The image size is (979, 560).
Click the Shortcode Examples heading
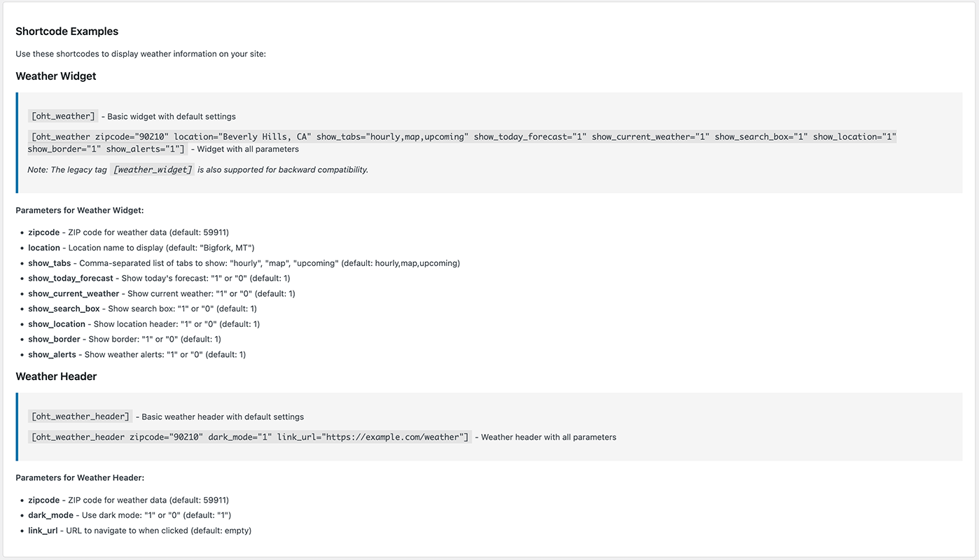point(67,31)
